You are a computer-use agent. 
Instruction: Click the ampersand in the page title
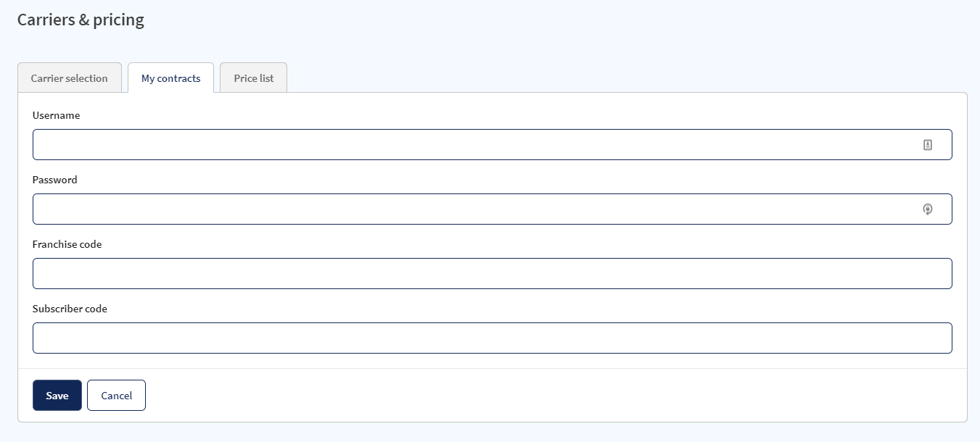[83, 20]
